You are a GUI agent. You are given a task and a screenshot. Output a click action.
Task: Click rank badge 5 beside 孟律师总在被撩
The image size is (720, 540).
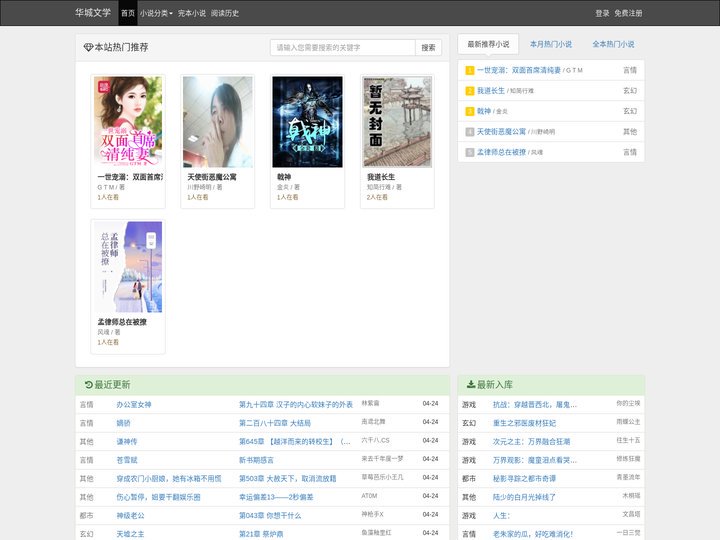point(470,152)
